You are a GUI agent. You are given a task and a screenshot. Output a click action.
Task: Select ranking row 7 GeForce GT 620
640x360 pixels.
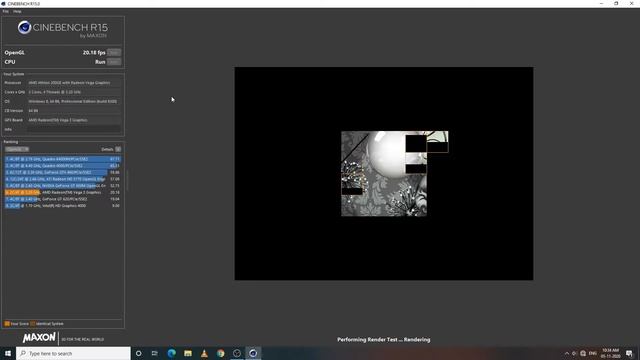(62, 199)
